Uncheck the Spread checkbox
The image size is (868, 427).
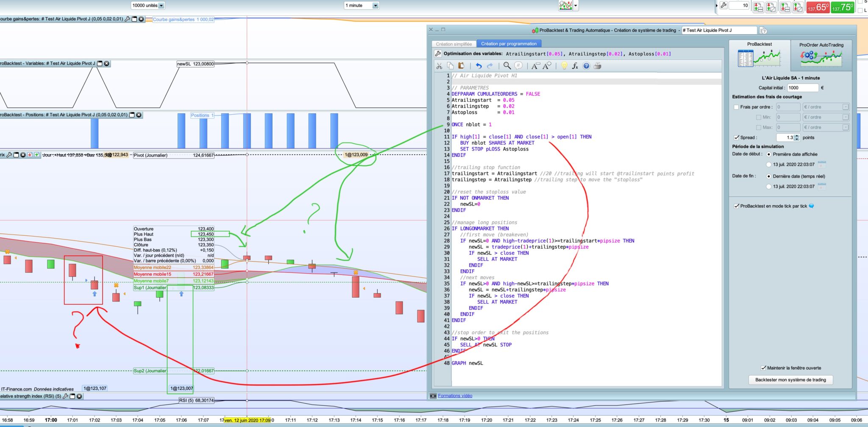[x=736, y=137]
